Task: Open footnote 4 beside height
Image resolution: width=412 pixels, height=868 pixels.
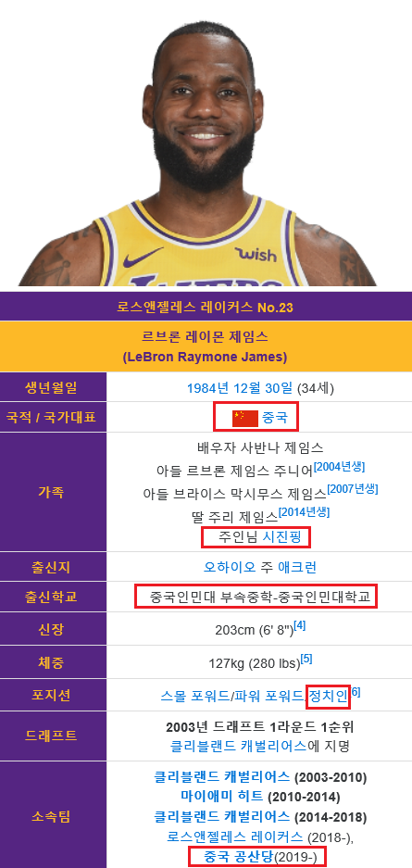Action: click(x=299, y=625)
